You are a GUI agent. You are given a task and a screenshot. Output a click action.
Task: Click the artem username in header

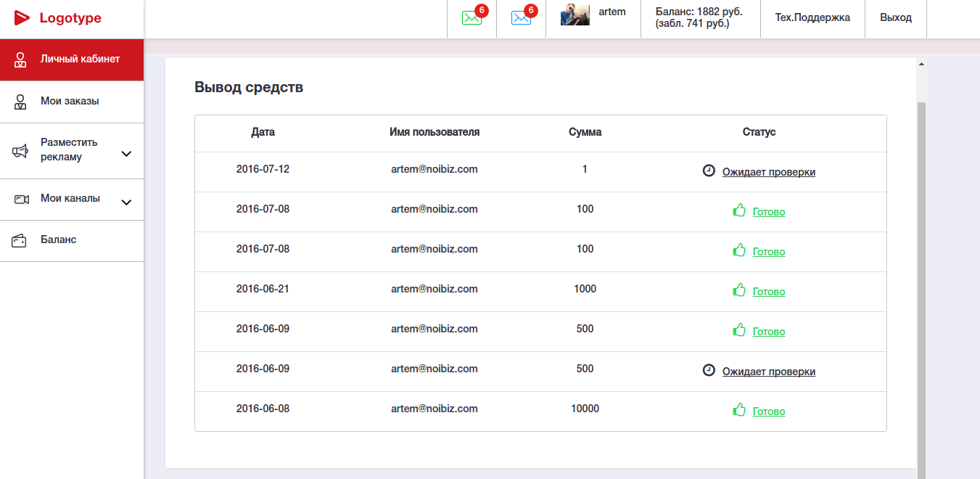click(x=612, y=12)
